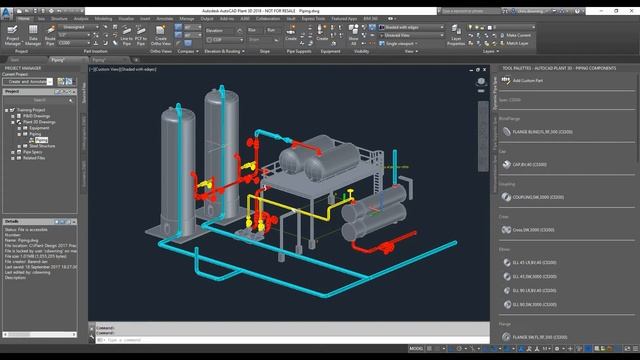
Task: Select the Equipment folder in project tree
Action: pos(39,128)
